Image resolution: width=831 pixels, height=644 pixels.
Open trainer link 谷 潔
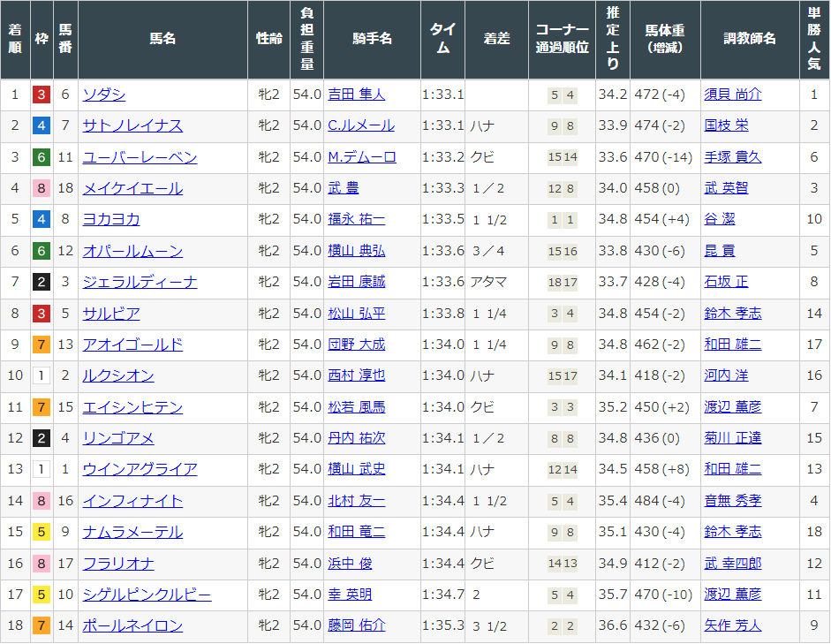coord(719,220)
